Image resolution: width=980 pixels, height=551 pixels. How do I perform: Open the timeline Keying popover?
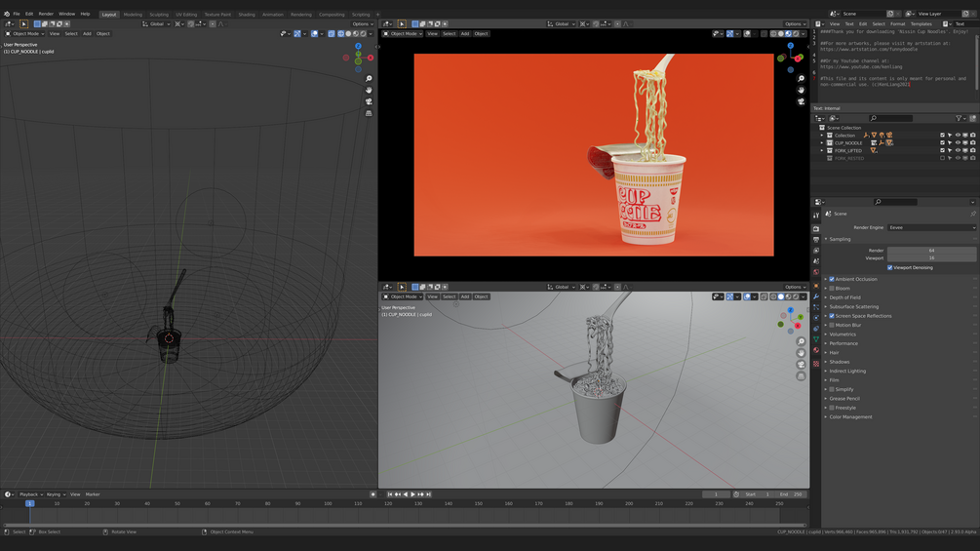click(x=56, y=494)
